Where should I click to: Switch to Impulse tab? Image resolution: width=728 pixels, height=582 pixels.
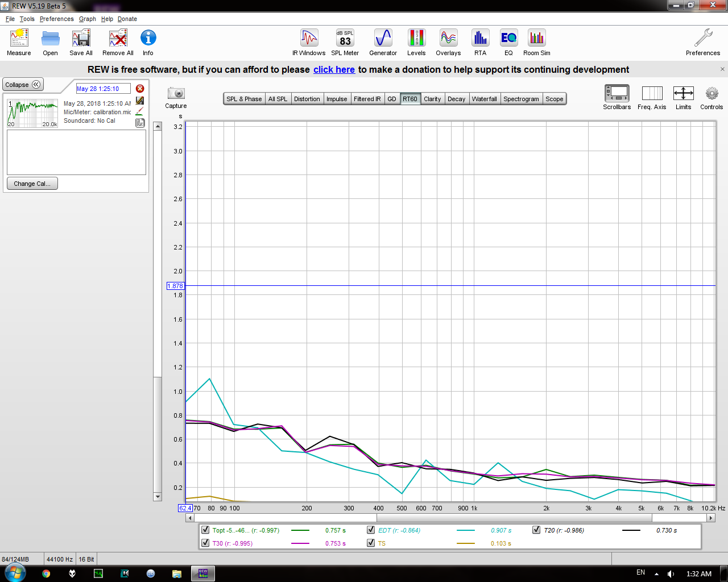[337, 99]
